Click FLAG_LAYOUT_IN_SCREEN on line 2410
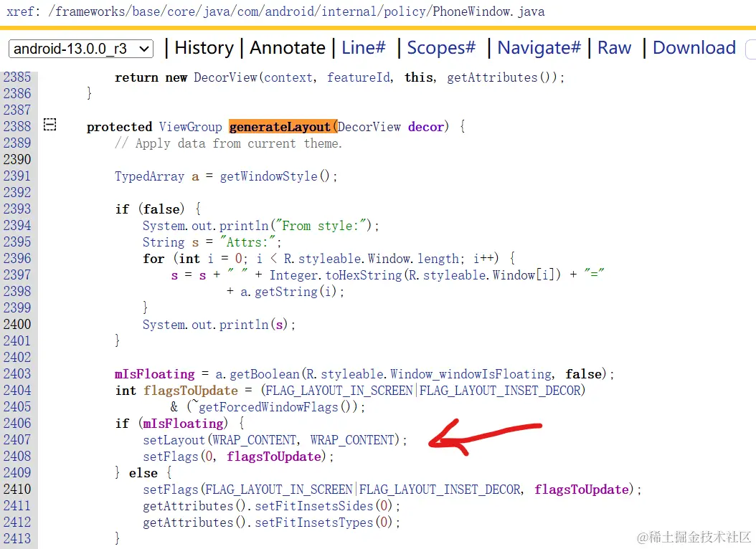This screenshot has width=756, height=549. click(279, 490)
